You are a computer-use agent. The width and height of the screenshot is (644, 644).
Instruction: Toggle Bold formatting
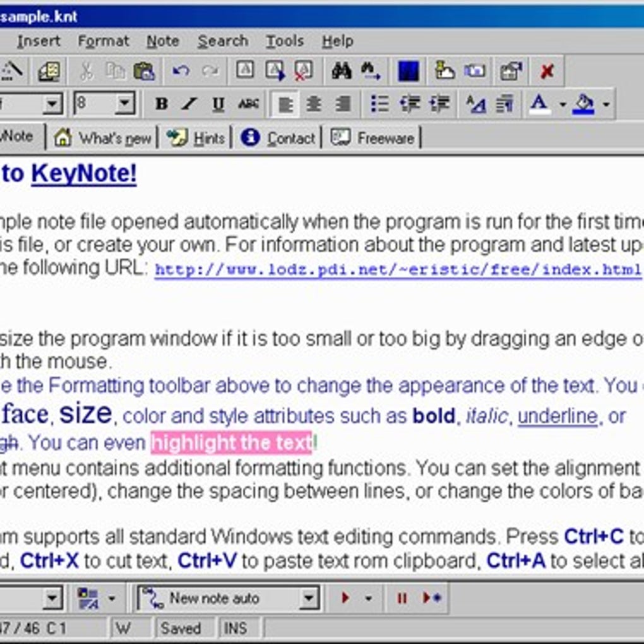(x=162, y=104)
